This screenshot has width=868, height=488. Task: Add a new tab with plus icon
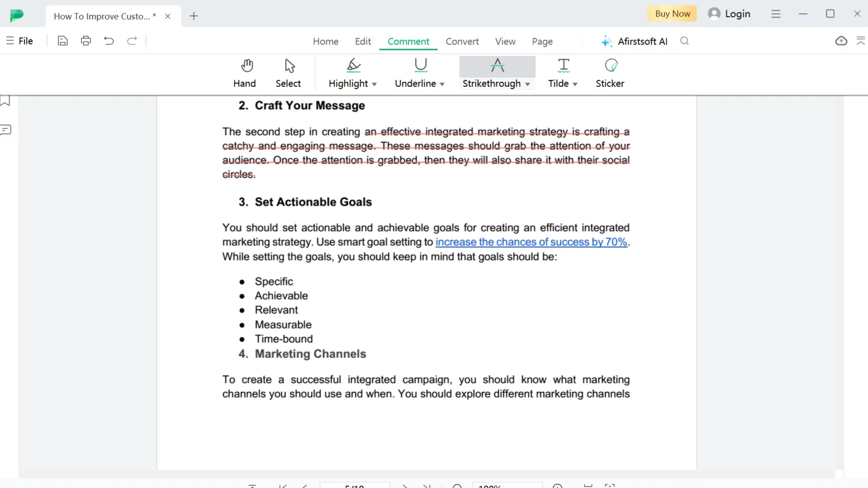(x=194, y=16)
